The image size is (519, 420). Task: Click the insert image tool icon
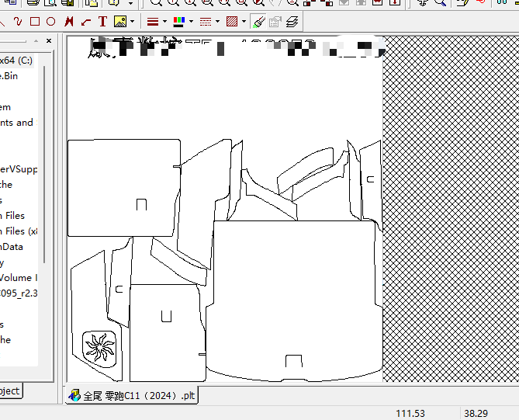[120, 22]
